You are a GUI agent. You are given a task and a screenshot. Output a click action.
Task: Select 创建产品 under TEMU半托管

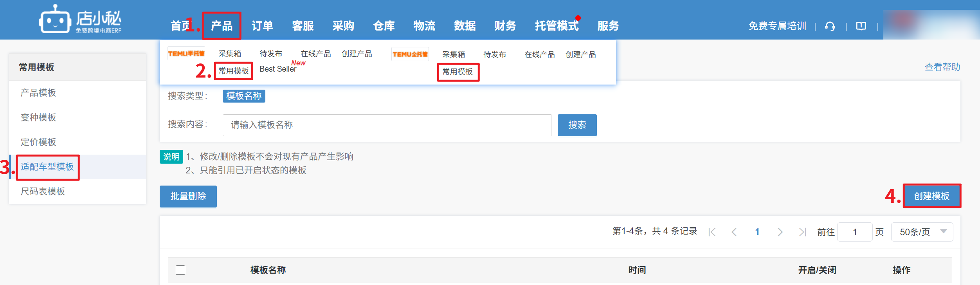357,54
